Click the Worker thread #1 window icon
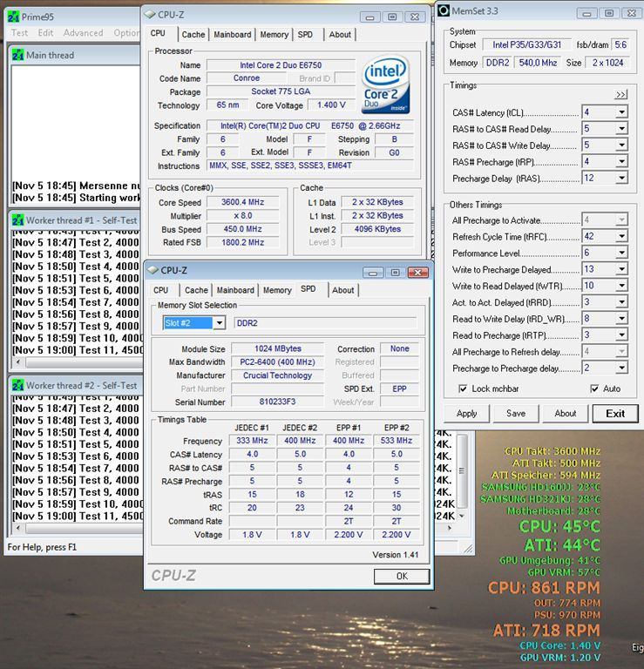The width and height of the screenshot is (644, 669). [18, 220]
